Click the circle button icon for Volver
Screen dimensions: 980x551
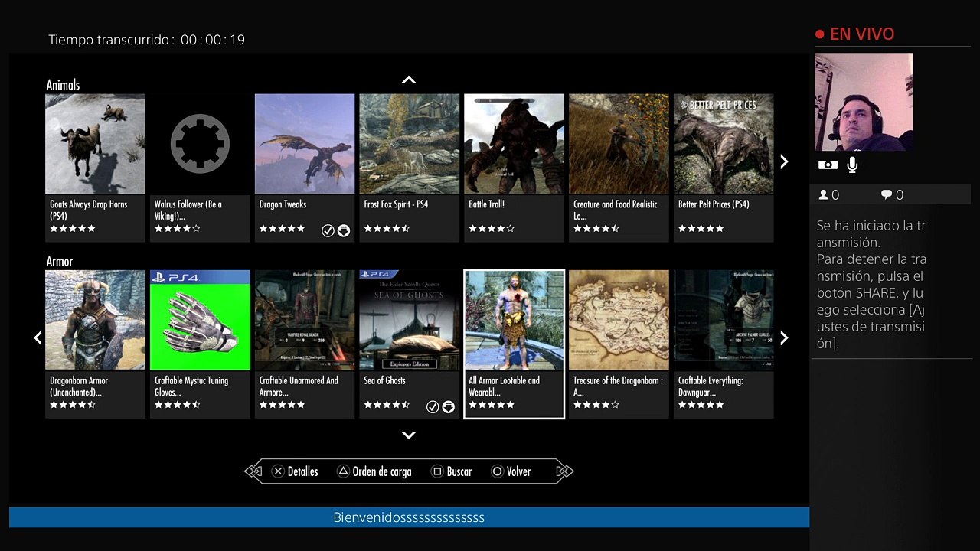pyautogui.click(x=497, y=471)
